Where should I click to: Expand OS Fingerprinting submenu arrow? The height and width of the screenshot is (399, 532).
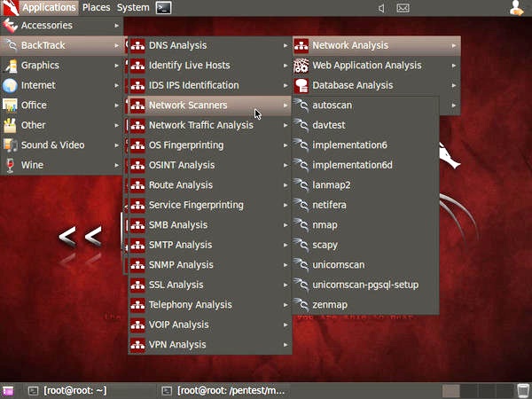pos(286,145)
